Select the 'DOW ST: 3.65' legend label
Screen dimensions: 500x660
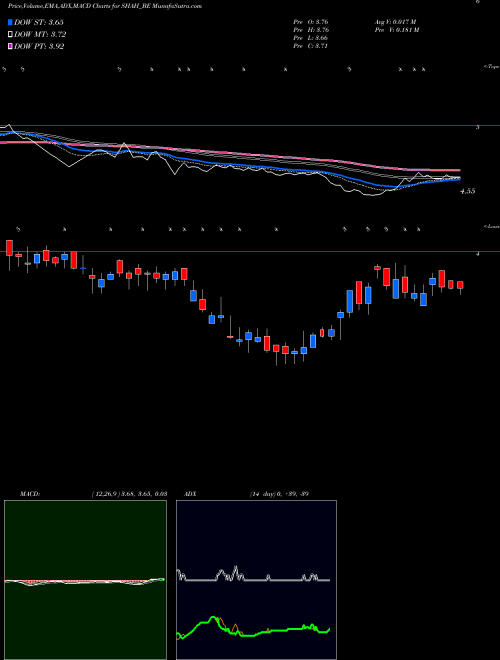point(39,22)
